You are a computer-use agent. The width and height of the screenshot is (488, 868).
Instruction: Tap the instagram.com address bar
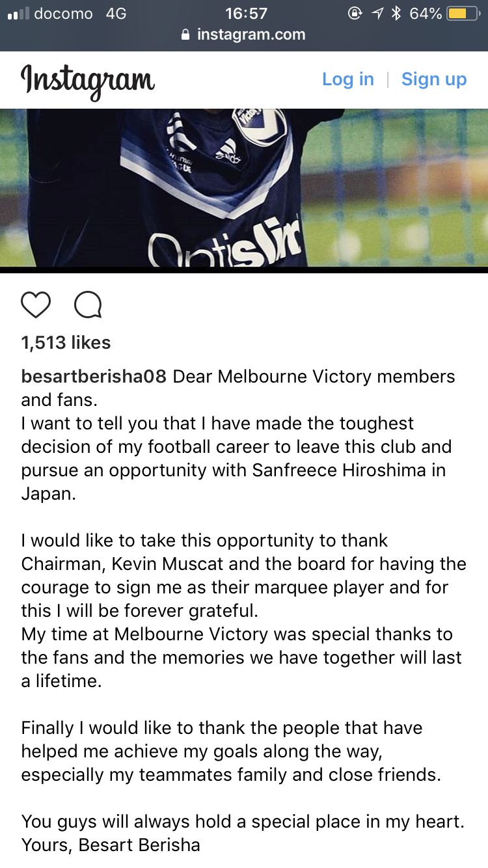tap(244, 34)
